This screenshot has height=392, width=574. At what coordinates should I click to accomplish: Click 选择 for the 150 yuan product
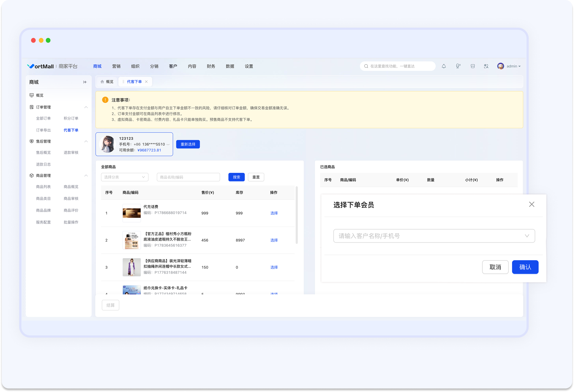coord(274,267)
